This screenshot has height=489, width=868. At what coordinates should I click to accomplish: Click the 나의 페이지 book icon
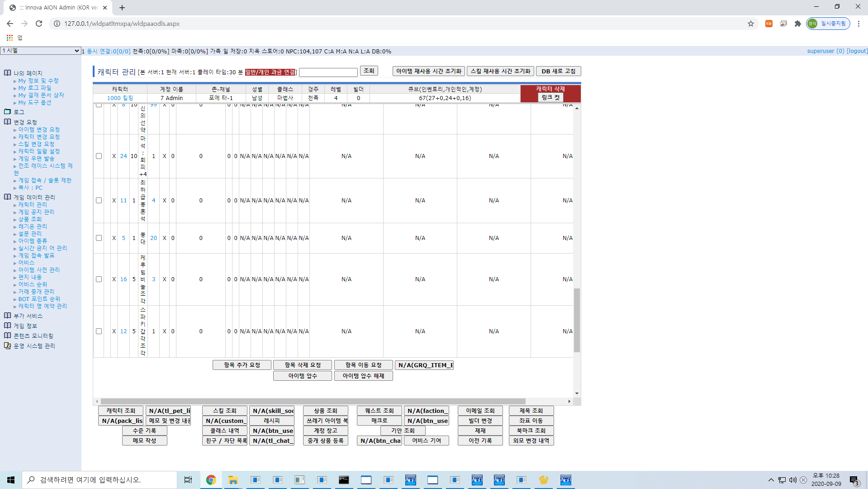(7, 73)
